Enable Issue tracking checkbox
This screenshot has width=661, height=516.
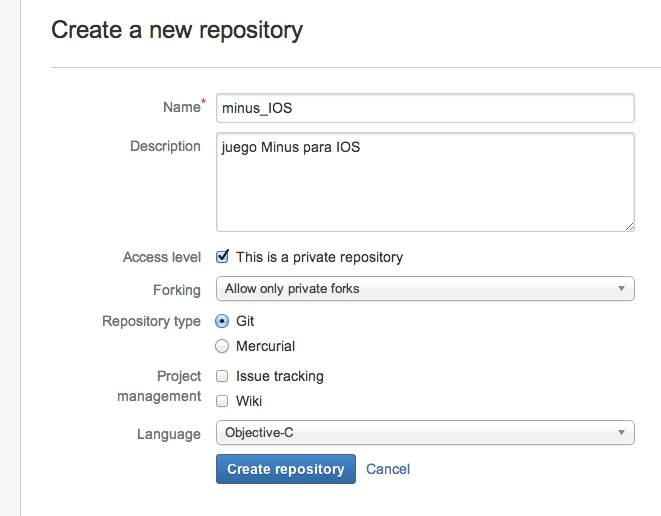[x=223, y=377]
